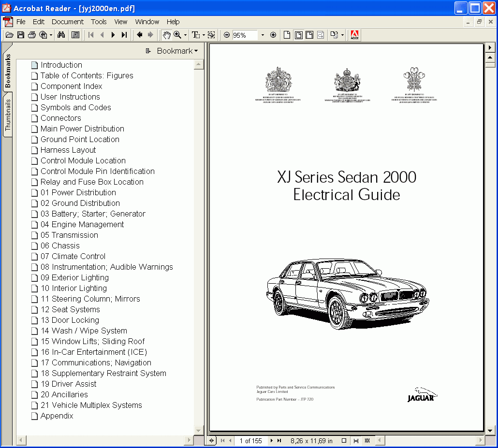
Task: Open the web search tool dropdown arrow
Action: click(50, 35)
